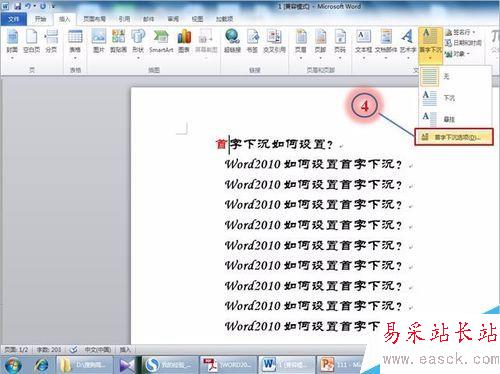Click the 剪贴画 (Clip Art) icon
This screenshot has width=500, height=374.
pos(118,42)
